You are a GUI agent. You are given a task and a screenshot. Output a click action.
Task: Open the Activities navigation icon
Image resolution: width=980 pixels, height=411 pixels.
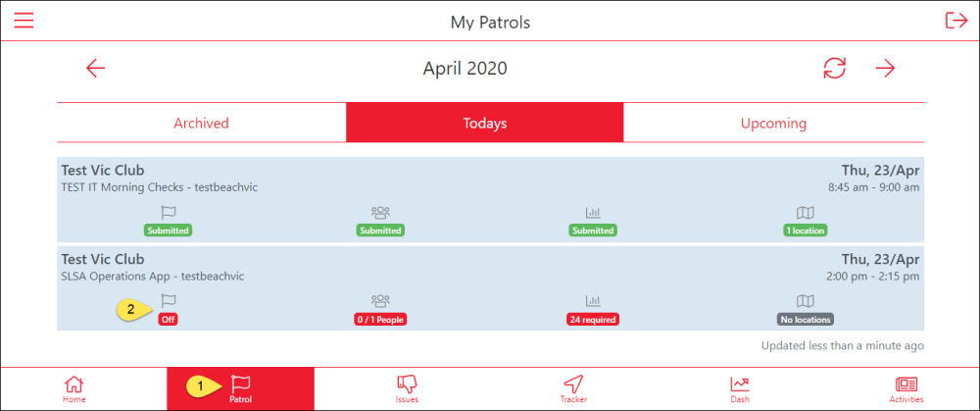906,388
